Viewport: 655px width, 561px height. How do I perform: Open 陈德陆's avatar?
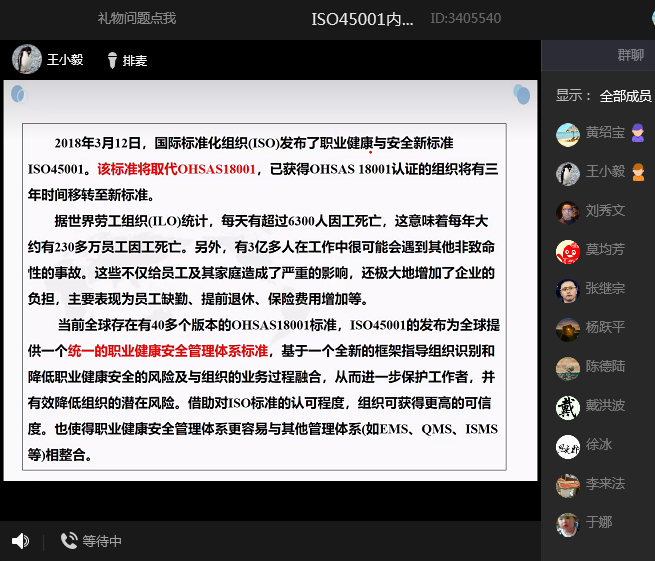point(568,369)
